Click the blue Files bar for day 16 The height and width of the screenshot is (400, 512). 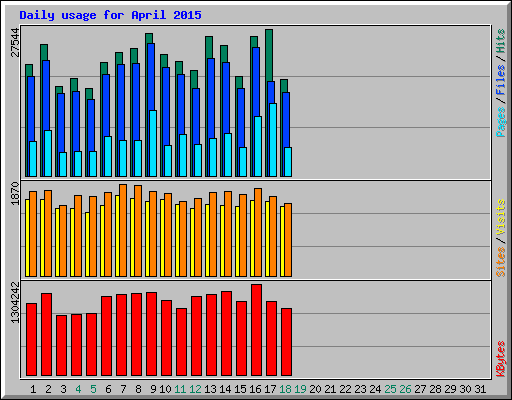click(x=256, y=82)
